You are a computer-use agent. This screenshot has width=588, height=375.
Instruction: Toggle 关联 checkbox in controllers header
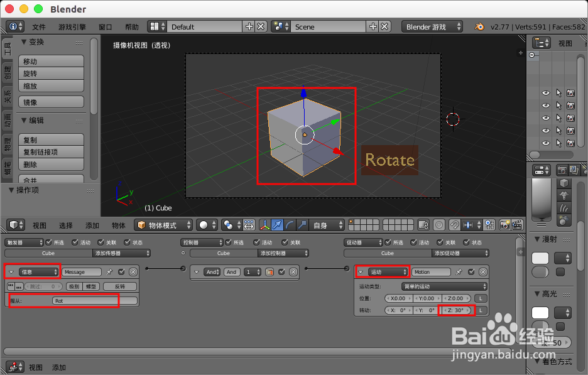[285, 242]
